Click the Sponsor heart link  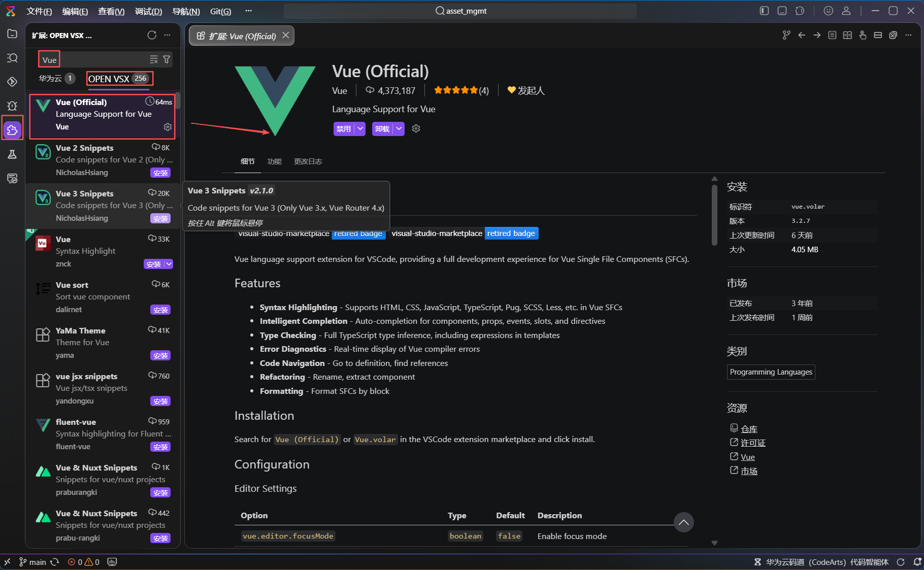tap(526, 90)
